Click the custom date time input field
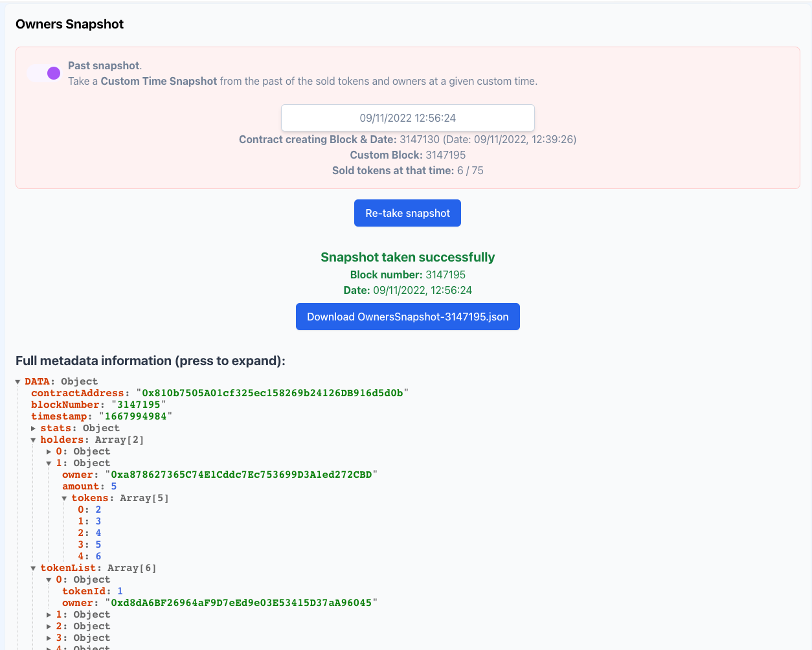The height and width of the screenshot is (650, 812). (407, 118)
